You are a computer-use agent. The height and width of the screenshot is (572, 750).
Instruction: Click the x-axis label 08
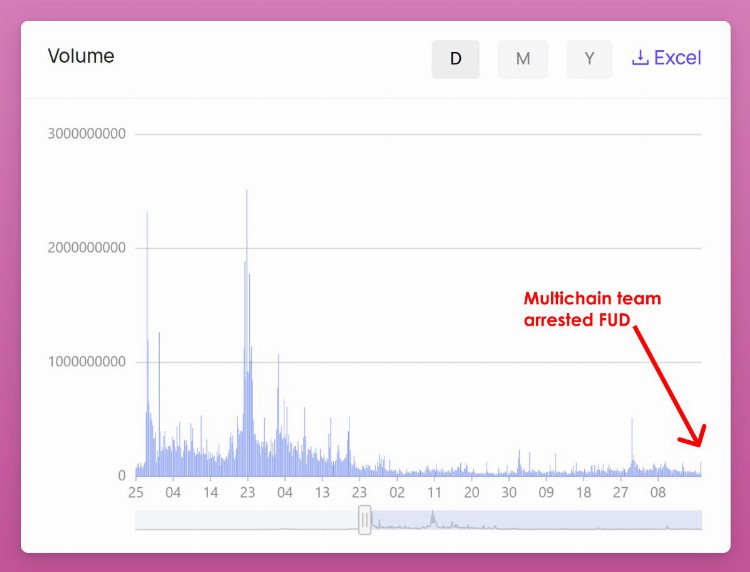[658, 493]
